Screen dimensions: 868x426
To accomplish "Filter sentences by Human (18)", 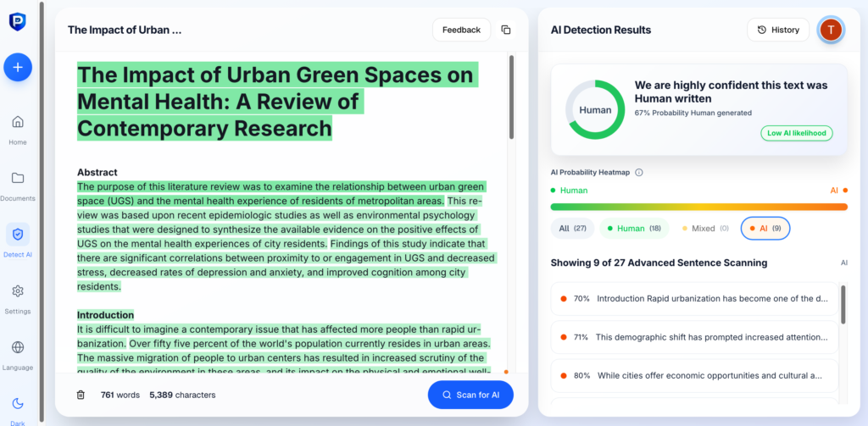I will pyautogui.click(x=634, y=229).
